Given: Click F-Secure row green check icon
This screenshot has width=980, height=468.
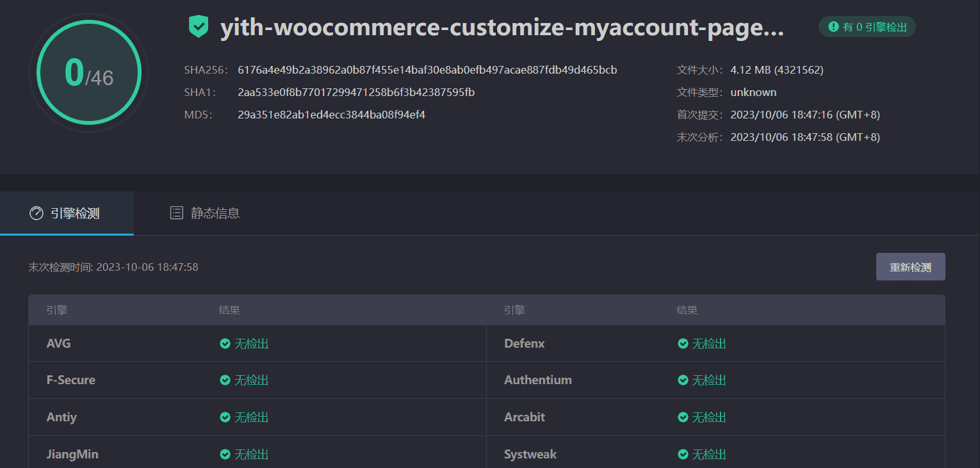Looking at the screenshot, I should coord(225,380).
